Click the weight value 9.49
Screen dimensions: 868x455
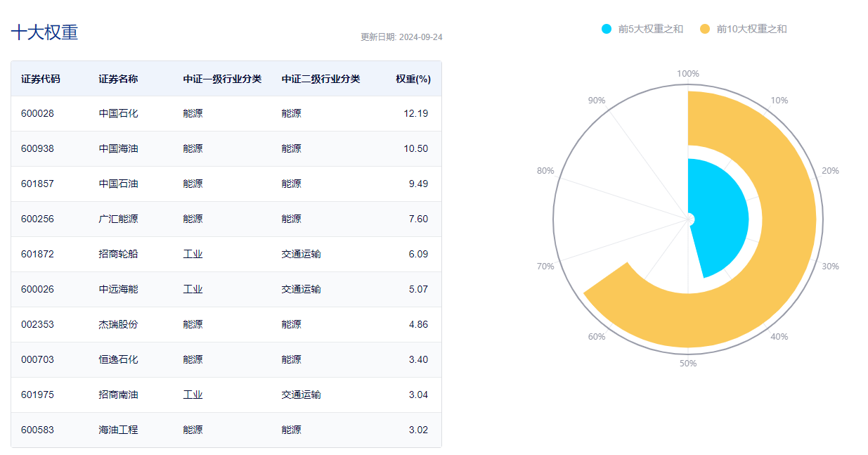(x=418, y=184)
